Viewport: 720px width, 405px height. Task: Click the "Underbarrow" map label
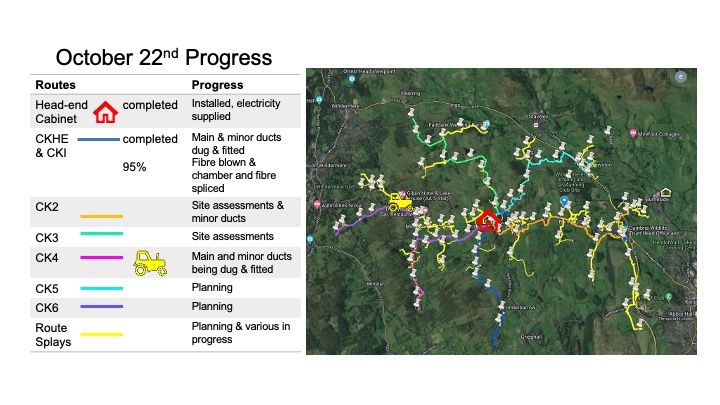pos(519,307)
